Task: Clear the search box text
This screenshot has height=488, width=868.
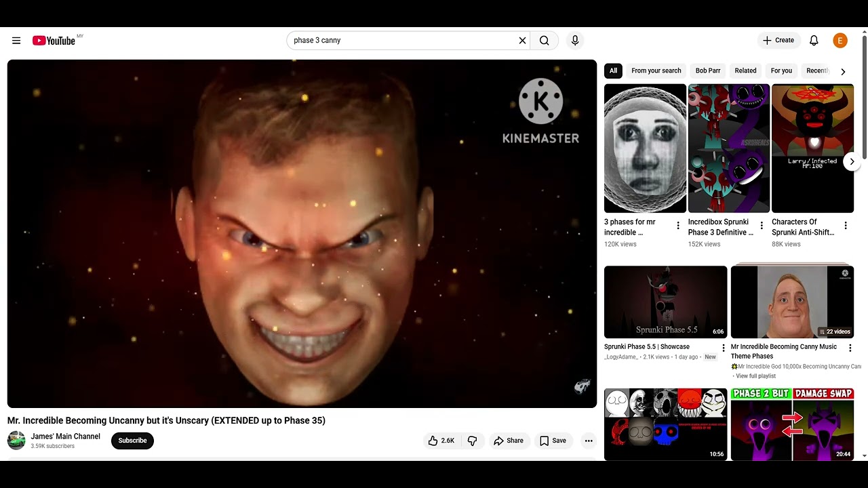Action: click(x=522, y=41)
